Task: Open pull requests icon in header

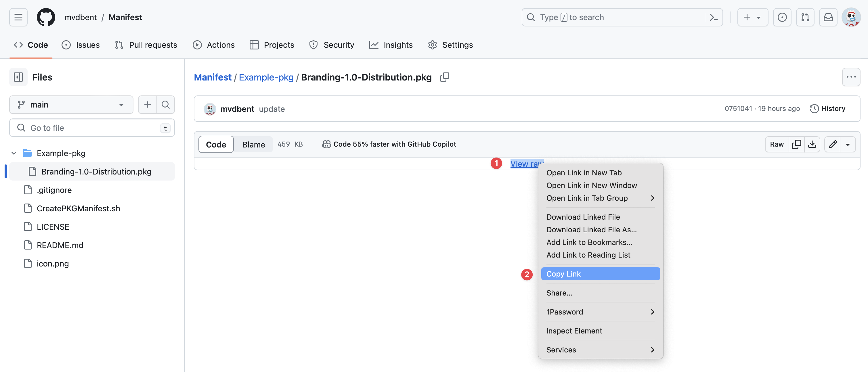Action: click(x=805, y=17)
